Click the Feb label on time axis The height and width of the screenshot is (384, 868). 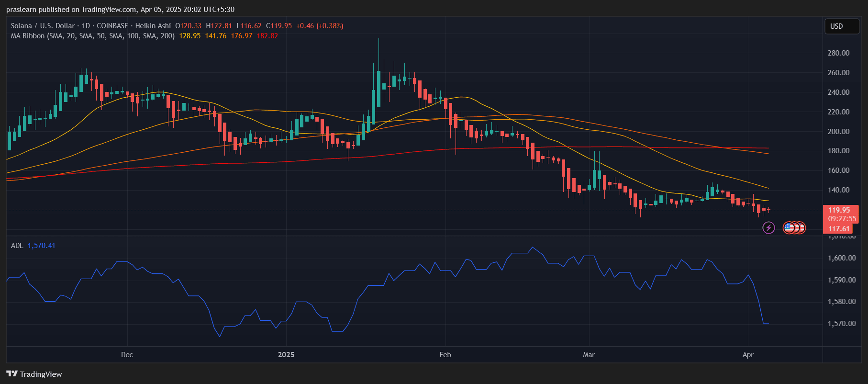coord(445,355)
